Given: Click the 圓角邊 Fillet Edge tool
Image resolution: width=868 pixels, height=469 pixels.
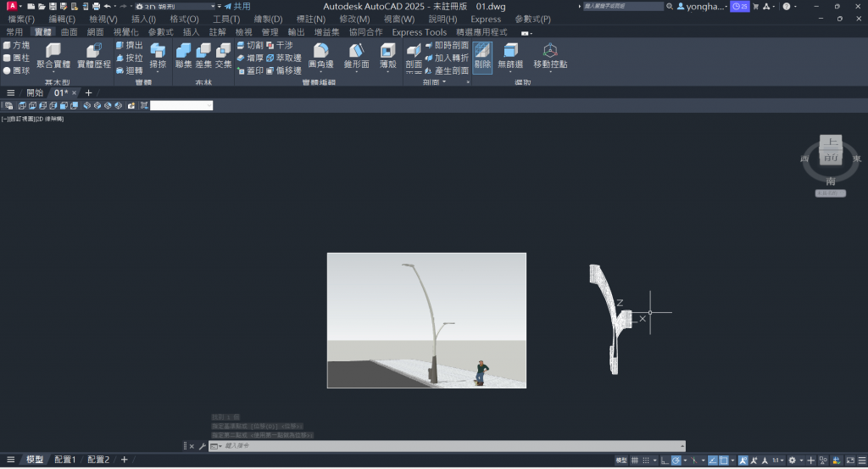Looking at the screenshot, I should 321,57.
